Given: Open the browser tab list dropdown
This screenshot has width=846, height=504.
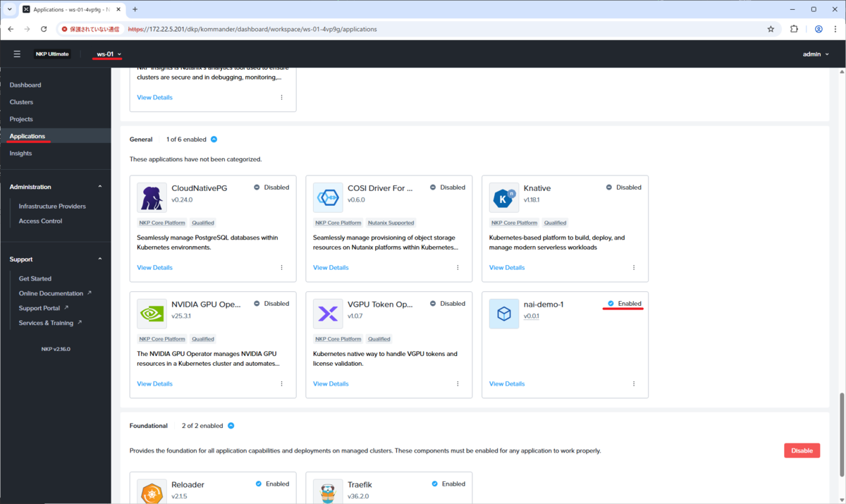Looking at the screenshot, I should [x=10, y=9].
